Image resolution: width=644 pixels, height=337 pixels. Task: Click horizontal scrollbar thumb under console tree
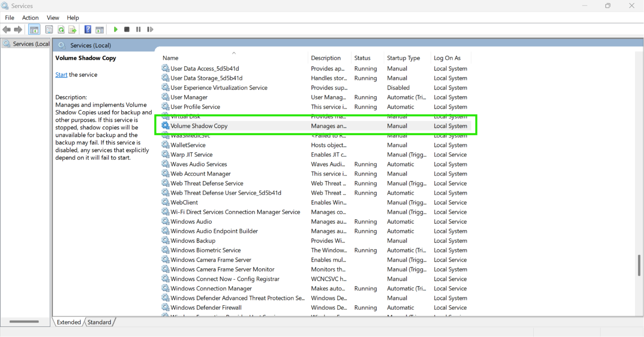pyautogui.click(x=24, y=321)
